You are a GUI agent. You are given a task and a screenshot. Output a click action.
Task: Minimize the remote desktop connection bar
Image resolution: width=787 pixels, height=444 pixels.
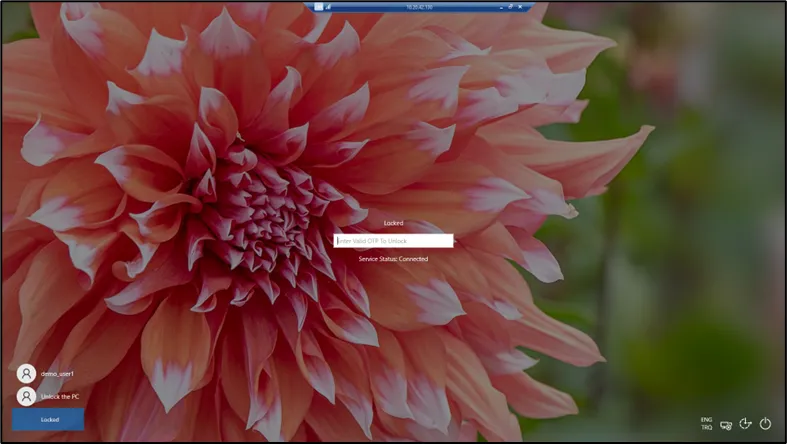501,8
